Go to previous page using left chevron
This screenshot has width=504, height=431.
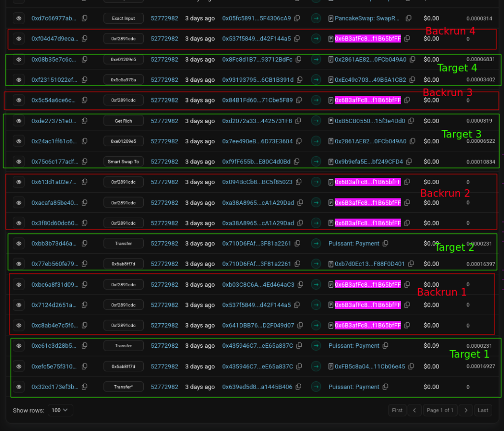click(414, 410)
